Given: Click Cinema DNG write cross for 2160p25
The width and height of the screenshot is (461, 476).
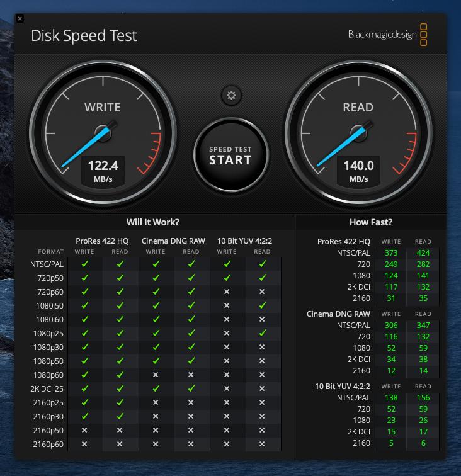Looking at the screenshot, I should [x=156, y=402].
